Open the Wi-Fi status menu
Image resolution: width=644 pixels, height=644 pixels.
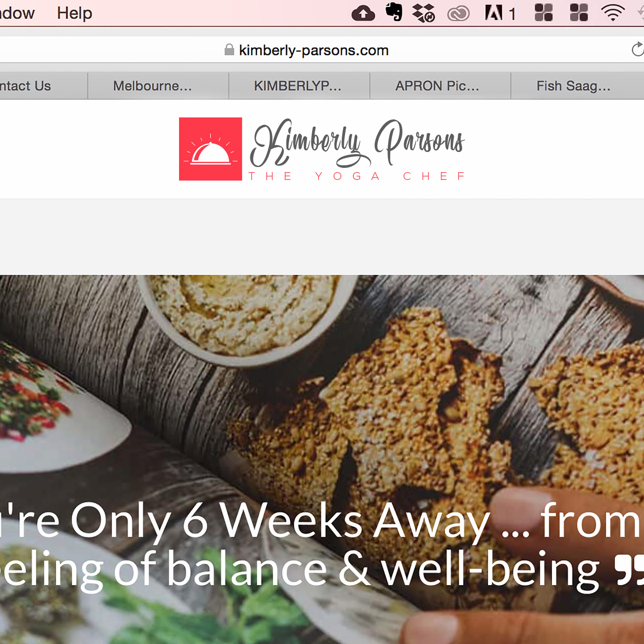point(613,13)
